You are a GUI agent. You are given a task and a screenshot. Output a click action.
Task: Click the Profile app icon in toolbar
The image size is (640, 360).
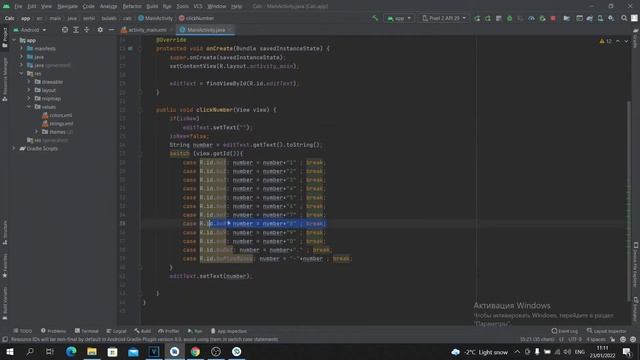[531, 18]
